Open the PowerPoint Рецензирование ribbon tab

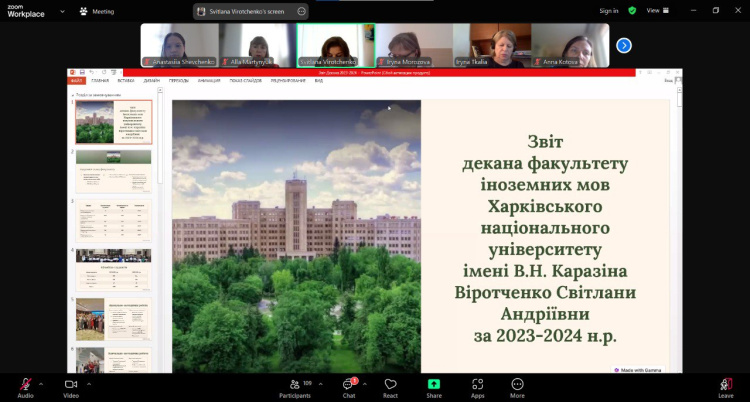point(288,81)
